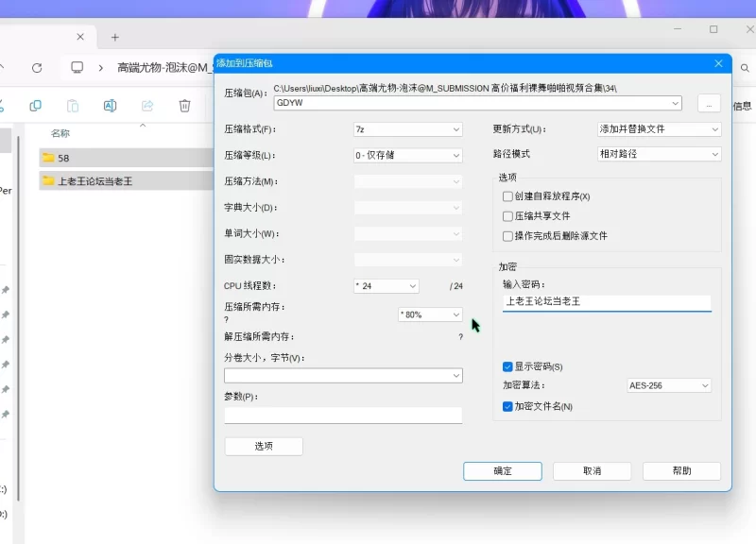Click the delete trash icon in Explorer toolbar
Image resolution: width=756 pixels, height=544 pixels.
pyautogui.click(x=184, y=106)
